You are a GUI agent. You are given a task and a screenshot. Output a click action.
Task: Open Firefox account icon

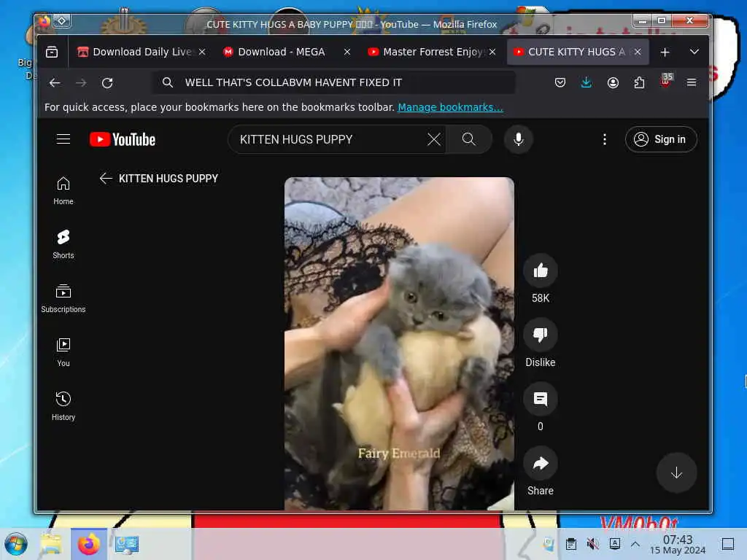coord(613,83)
